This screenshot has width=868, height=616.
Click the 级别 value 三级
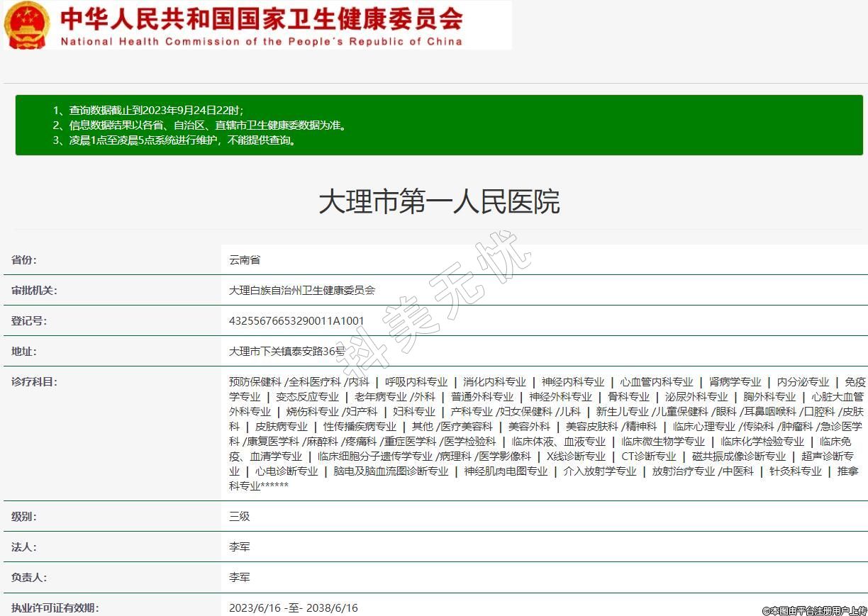point(240,517)
